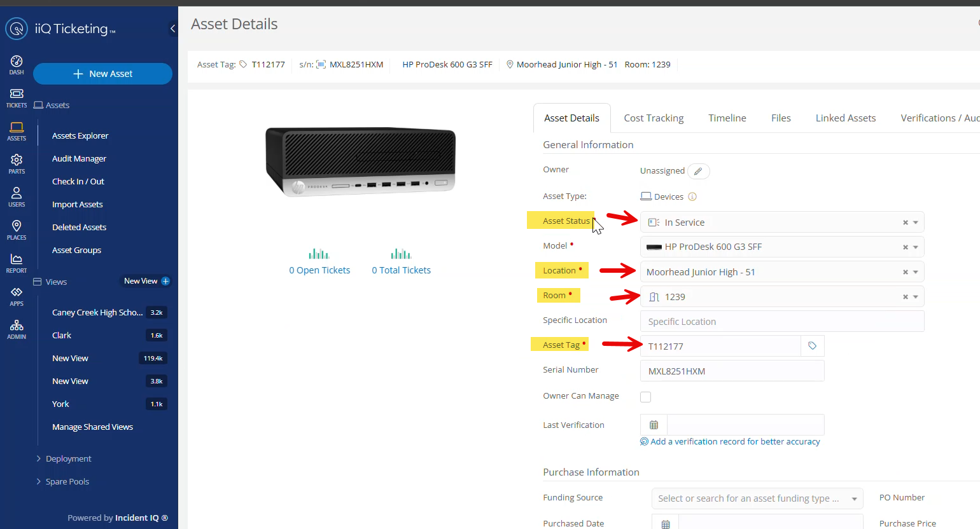Open the Last Verification calendar icon

pos(654,425)
